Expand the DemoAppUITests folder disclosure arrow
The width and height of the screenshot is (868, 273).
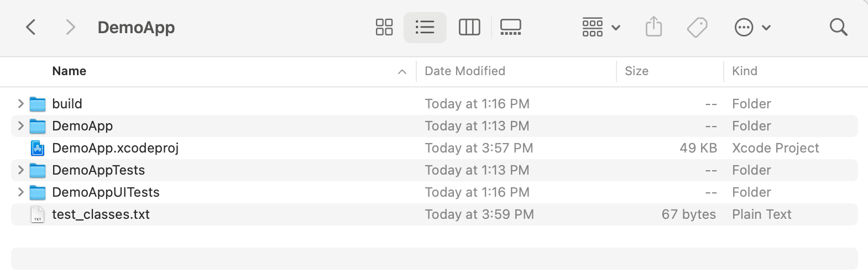[x=20, y=192]
